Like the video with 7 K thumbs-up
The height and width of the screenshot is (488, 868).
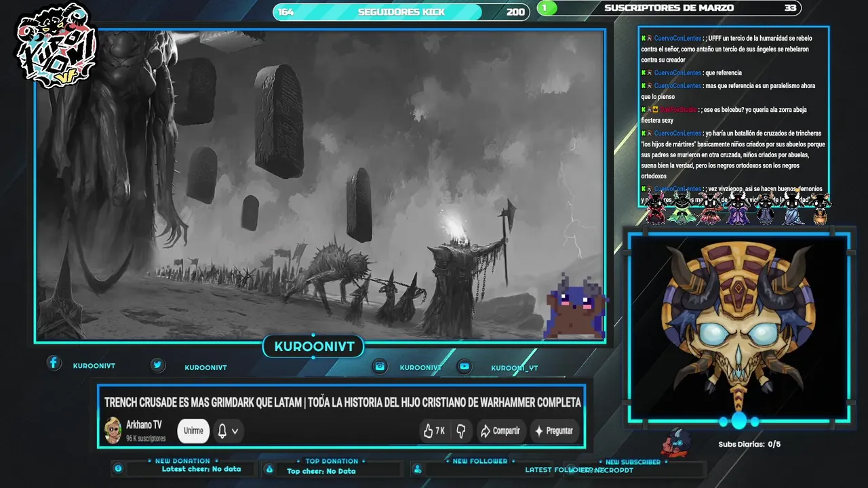(x=434, y=430)
